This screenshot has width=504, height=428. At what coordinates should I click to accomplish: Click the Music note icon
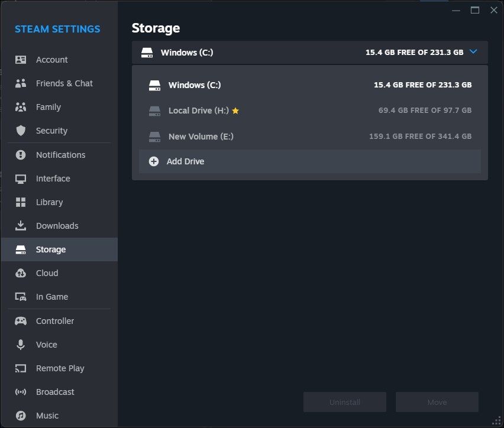click(x=20, y=415)
